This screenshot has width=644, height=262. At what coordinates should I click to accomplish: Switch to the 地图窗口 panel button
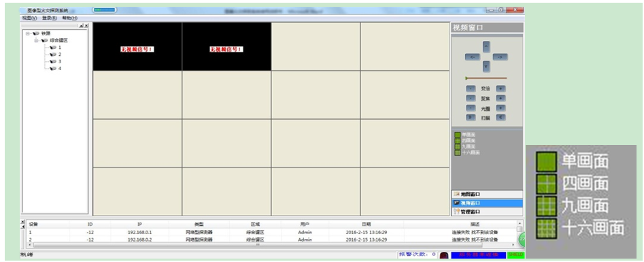point(487,194)
